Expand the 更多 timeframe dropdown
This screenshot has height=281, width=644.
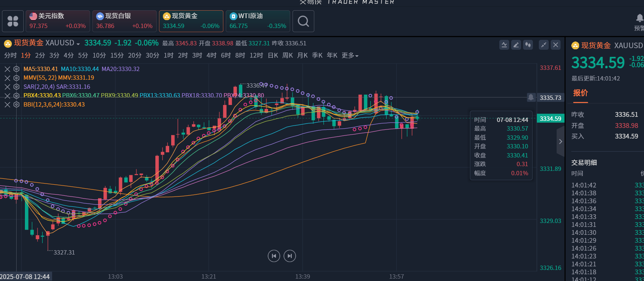pyautogui.click(x=350, y=55)
